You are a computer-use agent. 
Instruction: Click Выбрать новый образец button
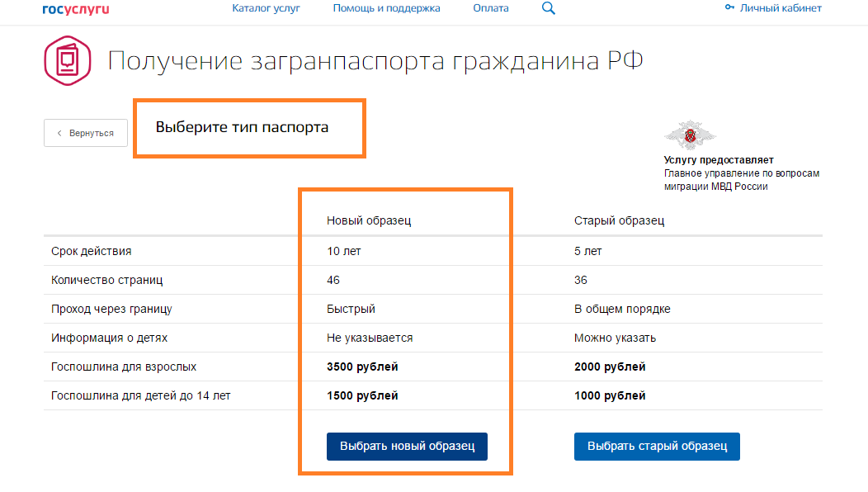(x=407, y=447)
